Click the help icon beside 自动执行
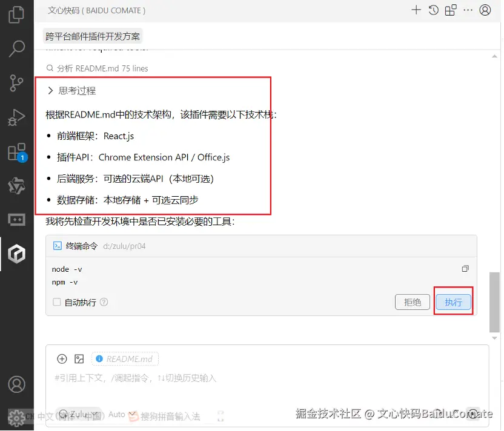This screenshot has height=431, width=504. click(104, 302)
